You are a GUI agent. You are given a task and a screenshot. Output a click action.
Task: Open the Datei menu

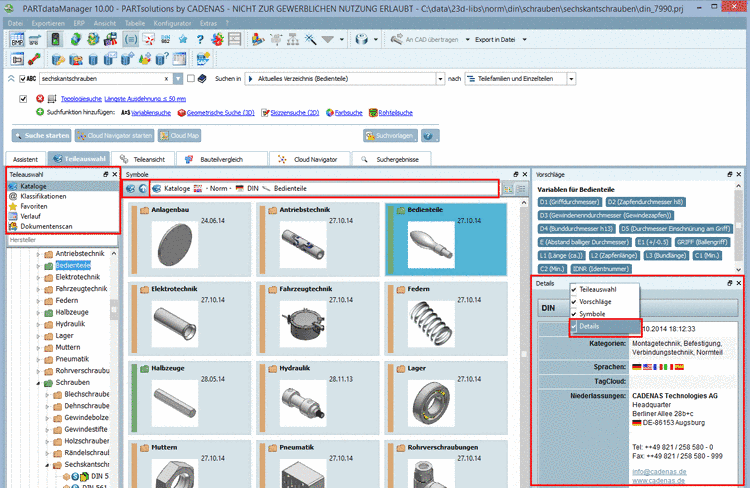point(15,23)
